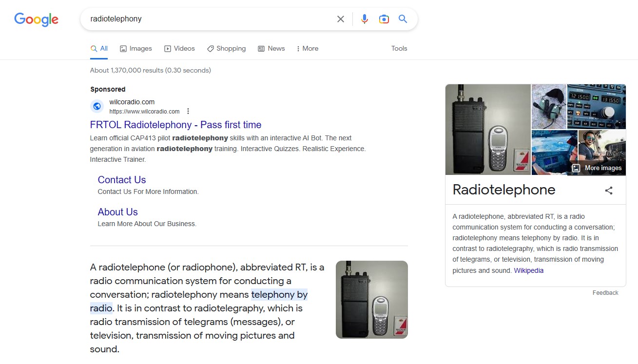Screen dimensions: 638x364
Task: Open search by image camera icon
Action: [x=384, y=19]
